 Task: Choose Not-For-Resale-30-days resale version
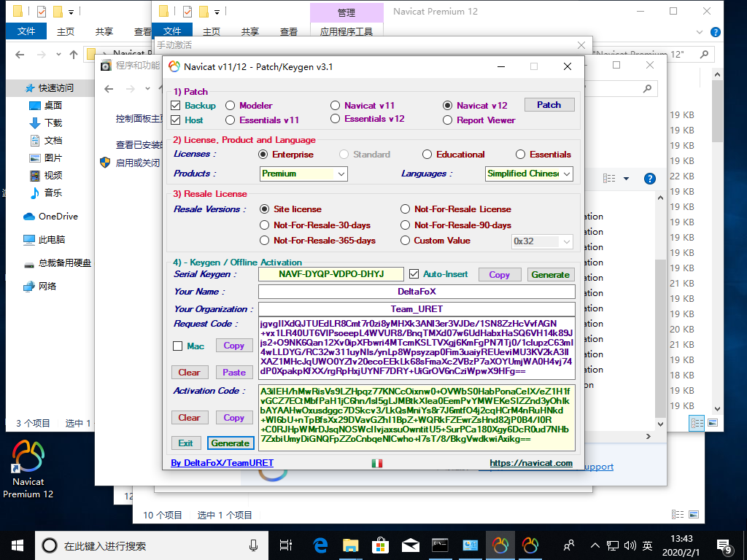click(264, 225)
